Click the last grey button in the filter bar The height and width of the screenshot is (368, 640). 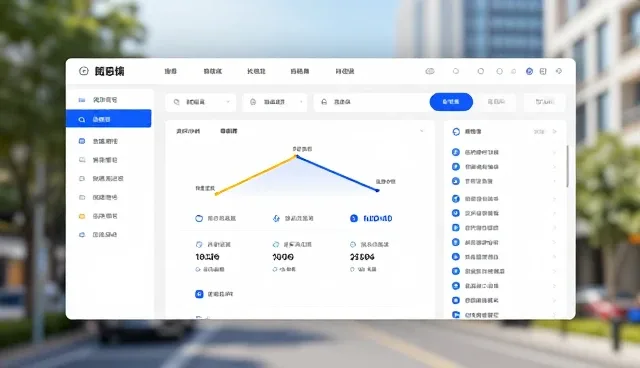(x=545, y=102)
